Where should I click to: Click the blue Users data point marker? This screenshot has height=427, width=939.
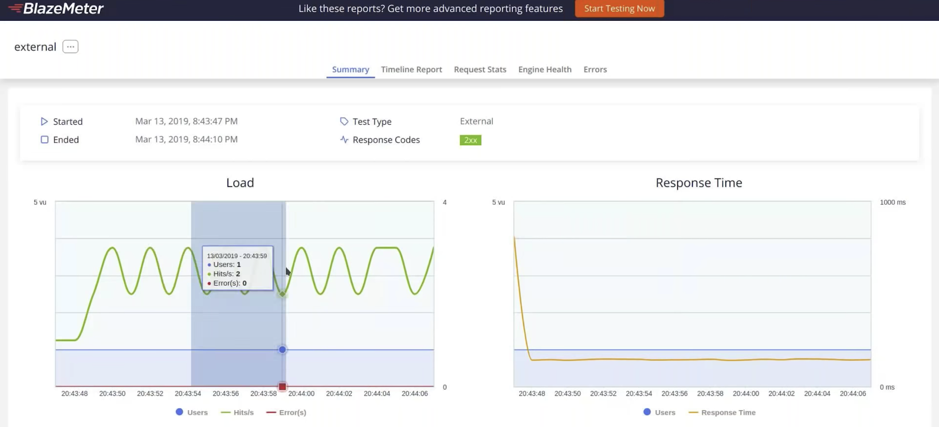pos(282,350)
